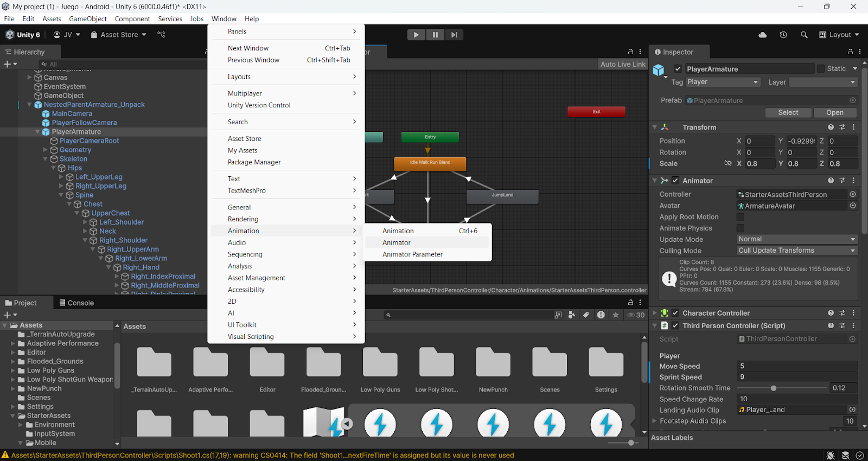The height and width of the screenshot is (461, 868).
Task: Open the Transform component options menu
Action: point(853,127)
